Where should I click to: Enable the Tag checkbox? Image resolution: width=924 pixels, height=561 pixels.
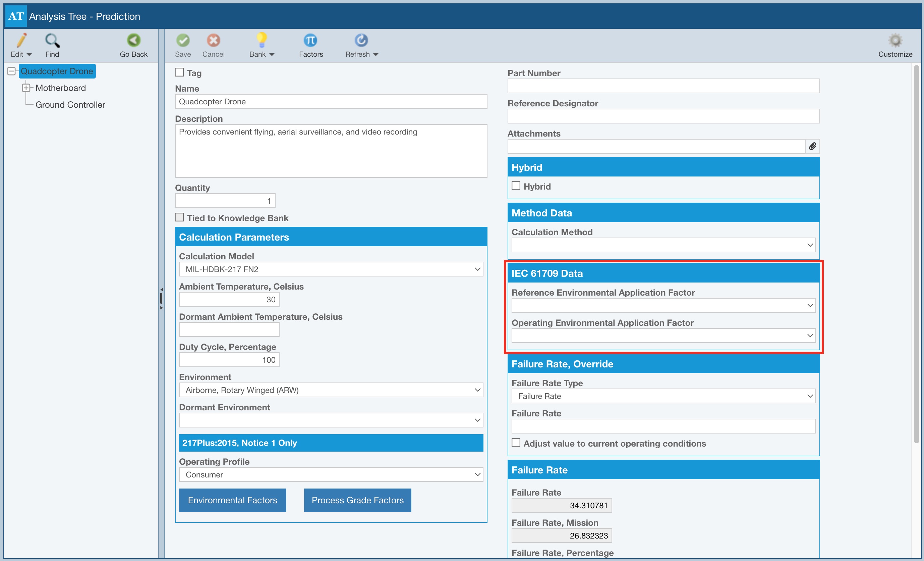pyautogui.click(x=180, y=72)
